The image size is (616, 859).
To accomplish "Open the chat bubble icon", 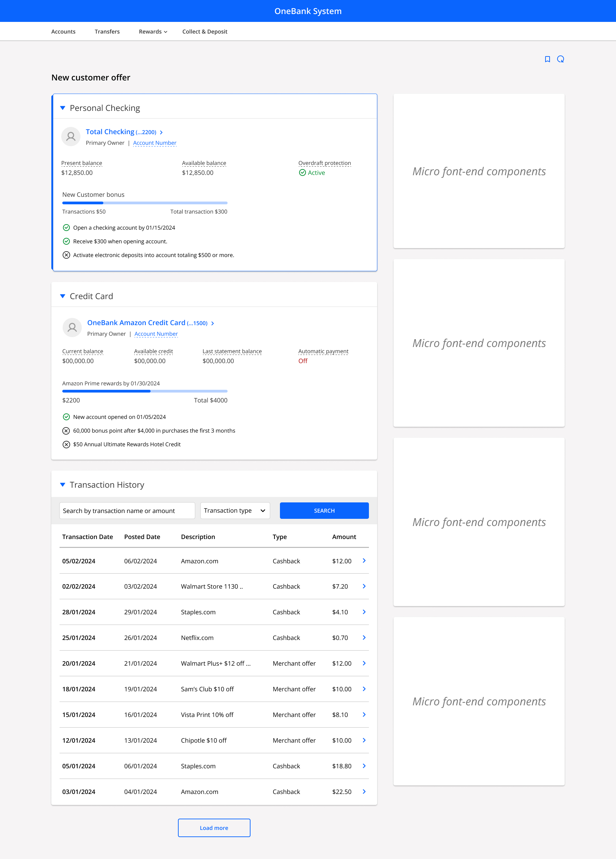I will click(x=560, y=59).
